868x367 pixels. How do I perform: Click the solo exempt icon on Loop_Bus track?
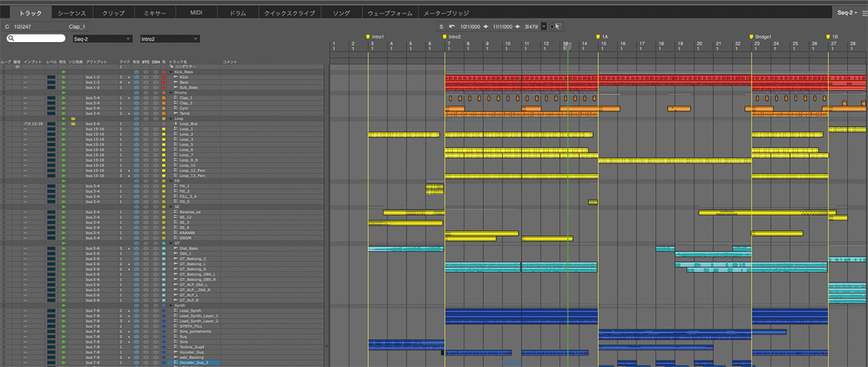point(73,124)
